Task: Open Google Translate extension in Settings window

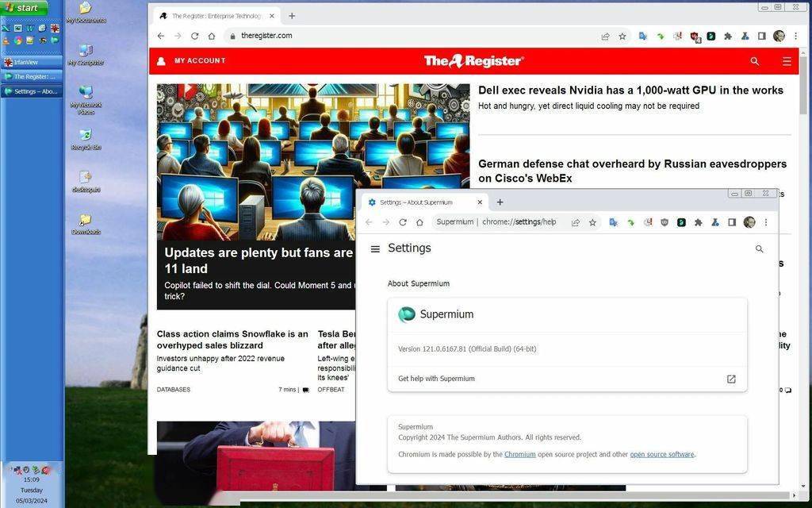Action: click(x=613, y=222)
